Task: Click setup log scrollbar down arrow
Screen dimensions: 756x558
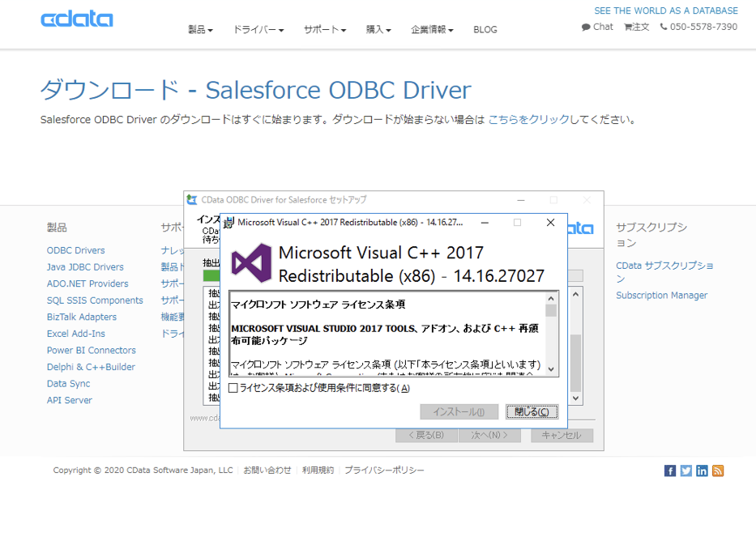Action: point(575,398)
